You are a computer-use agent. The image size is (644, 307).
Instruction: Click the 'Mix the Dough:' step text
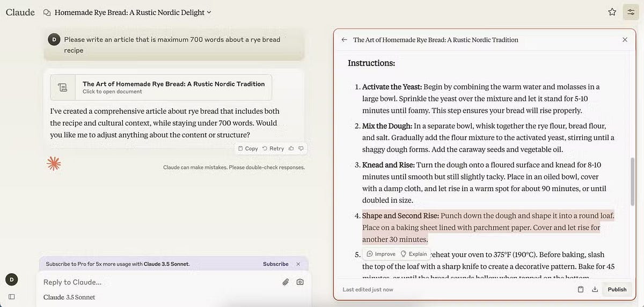(387, 126)
